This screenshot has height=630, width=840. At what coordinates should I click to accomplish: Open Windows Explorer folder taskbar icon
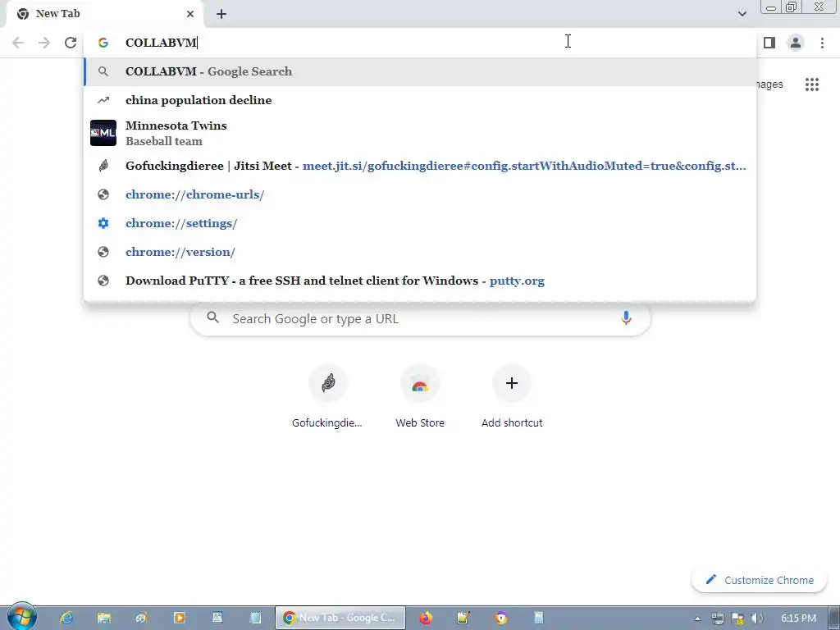(103, 618)
